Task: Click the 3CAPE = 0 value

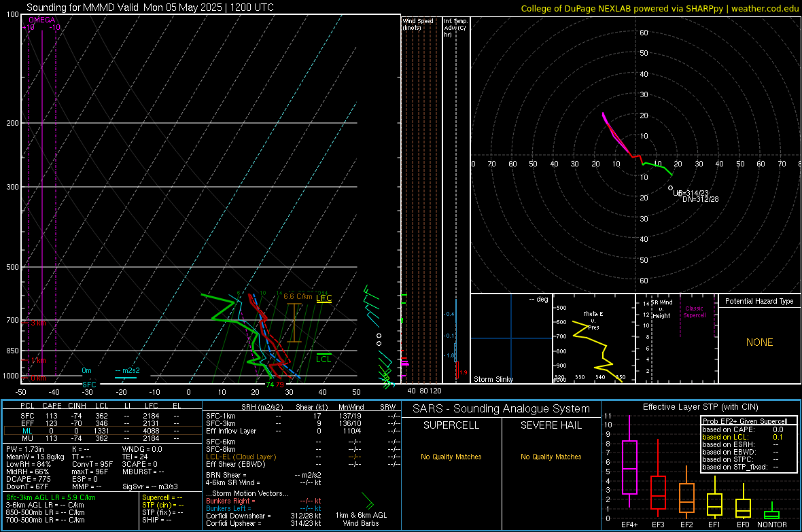Action: pos(139,465)
